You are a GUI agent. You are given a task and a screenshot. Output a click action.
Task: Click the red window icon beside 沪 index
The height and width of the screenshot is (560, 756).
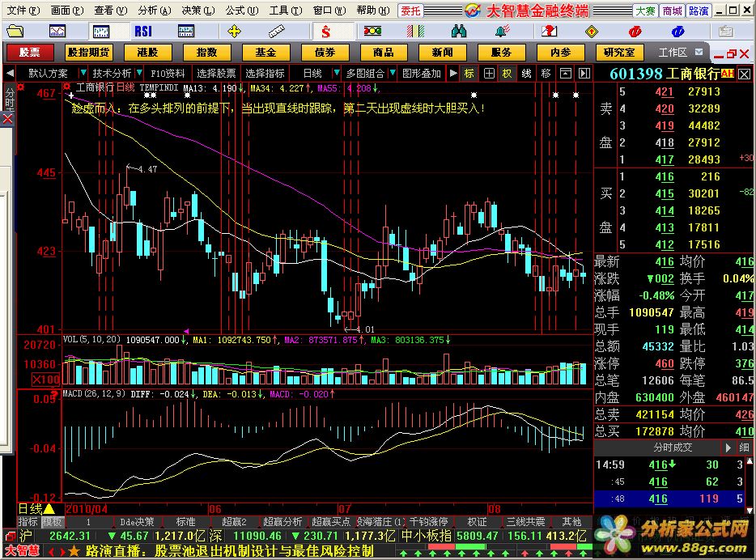[x=11, y=536]
